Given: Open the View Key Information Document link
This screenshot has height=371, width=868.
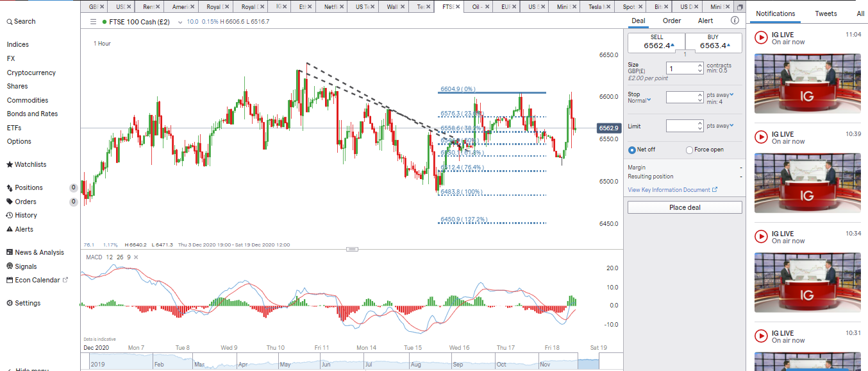Looking at the screenshot, I should coord(669,189).
